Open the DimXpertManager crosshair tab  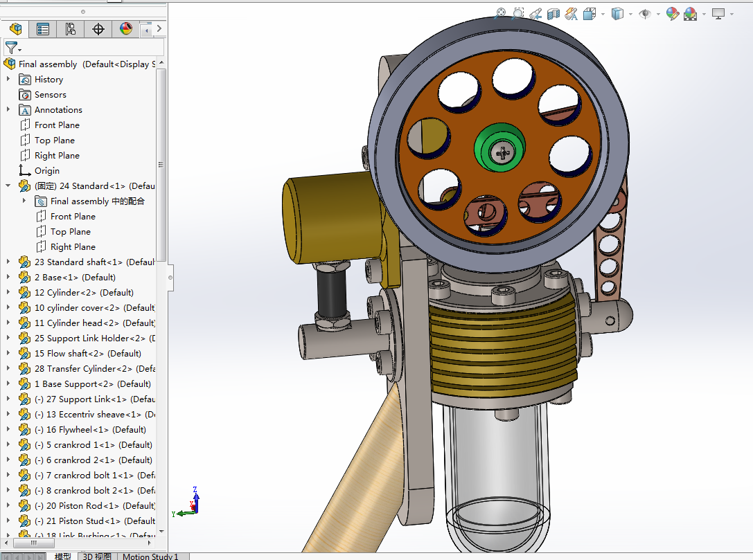tap(98, 29)
